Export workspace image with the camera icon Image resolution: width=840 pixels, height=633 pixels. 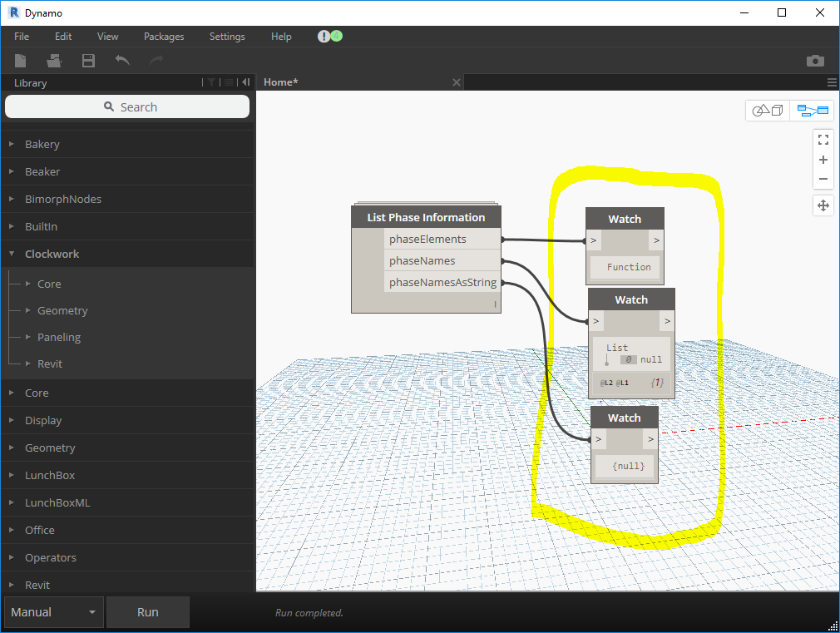click(x=815, y=61)
